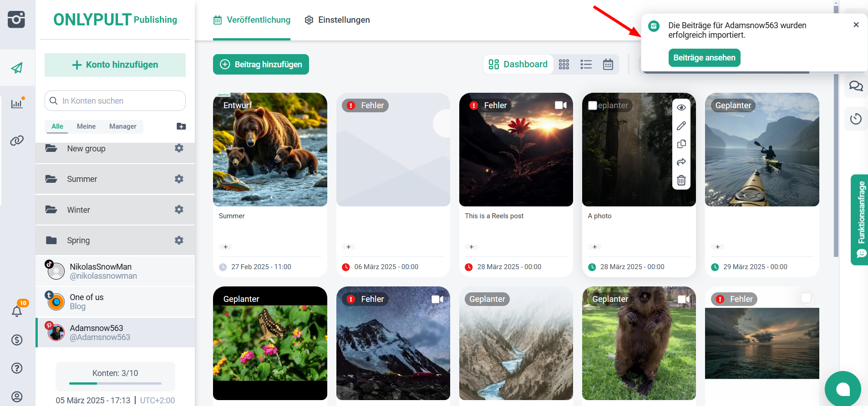Click the 'In Konten suchen' search field
The image size is (868, 406).
coord(115,101)
